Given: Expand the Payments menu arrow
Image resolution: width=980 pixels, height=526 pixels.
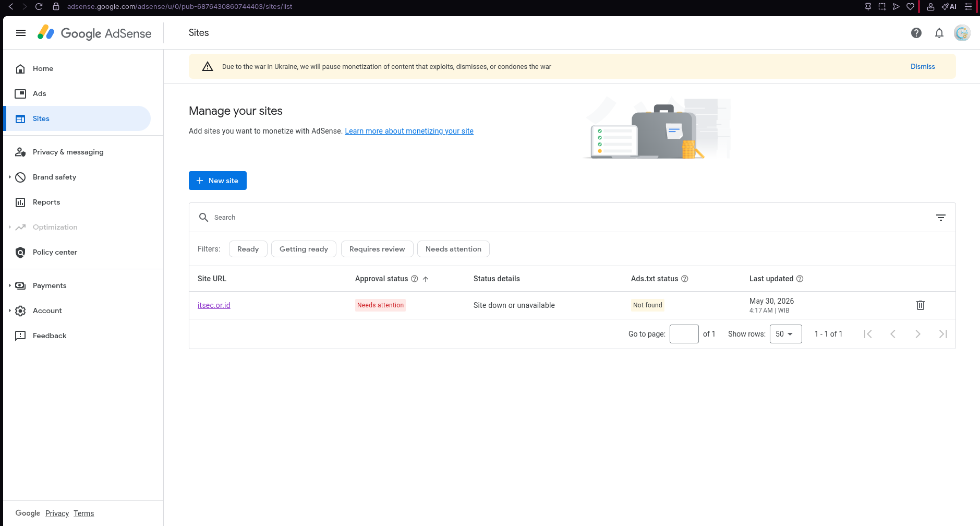Looking at the screenshot, I should pos(9,285).
